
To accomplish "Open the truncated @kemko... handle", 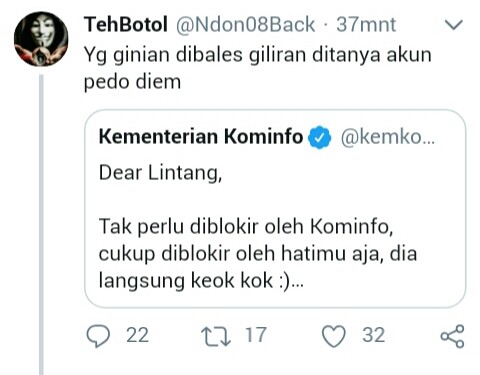I will tap(388, 137).
